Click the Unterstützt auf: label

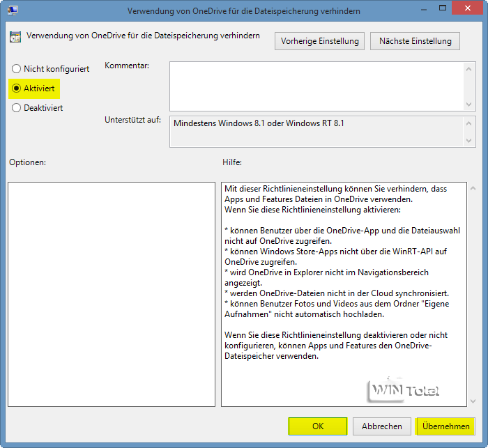click(132, 120)
